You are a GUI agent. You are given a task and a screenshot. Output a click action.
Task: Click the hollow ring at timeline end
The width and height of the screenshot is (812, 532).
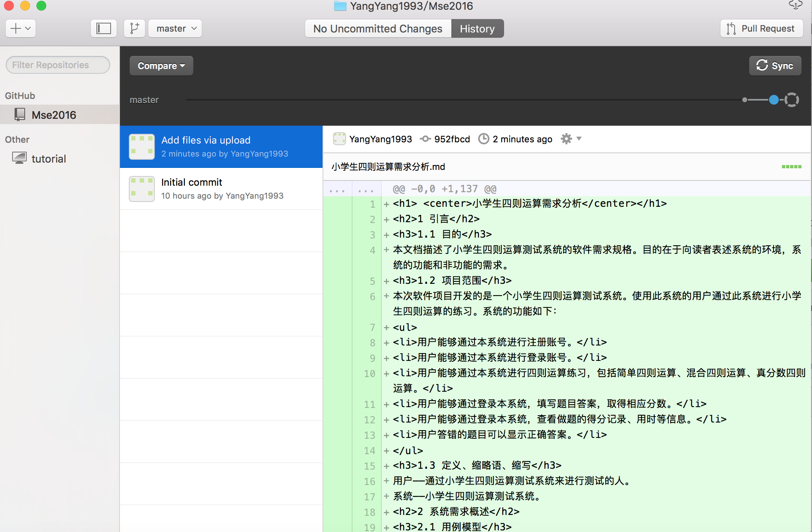click(792, 100)
